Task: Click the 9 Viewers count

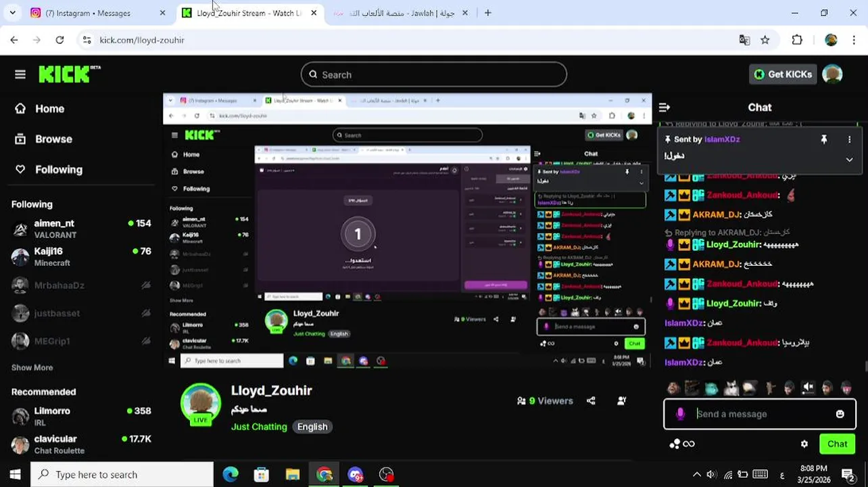Action: (545, 401)
